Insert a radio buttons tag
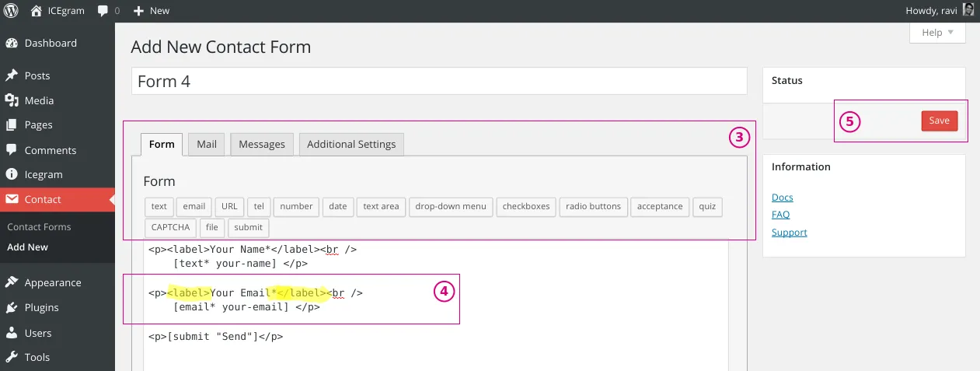 pos(594,206)
